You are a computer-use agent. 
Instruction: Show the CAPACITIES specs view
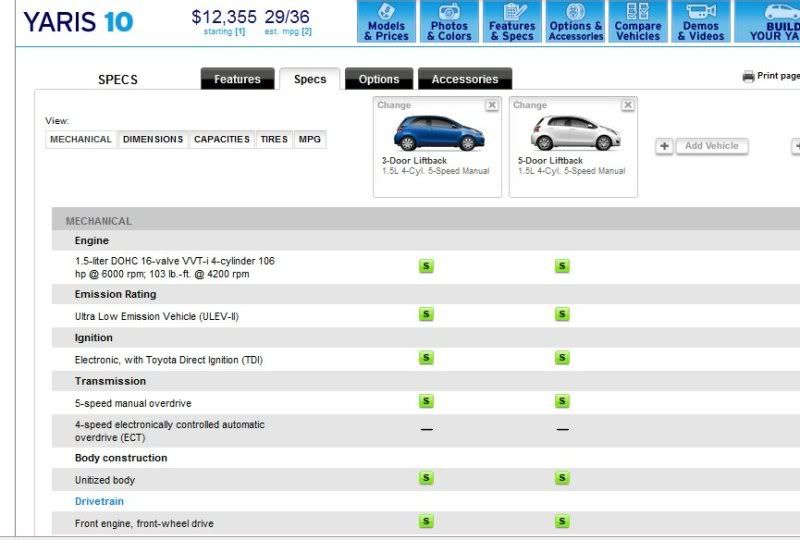[x=222, y=139]
